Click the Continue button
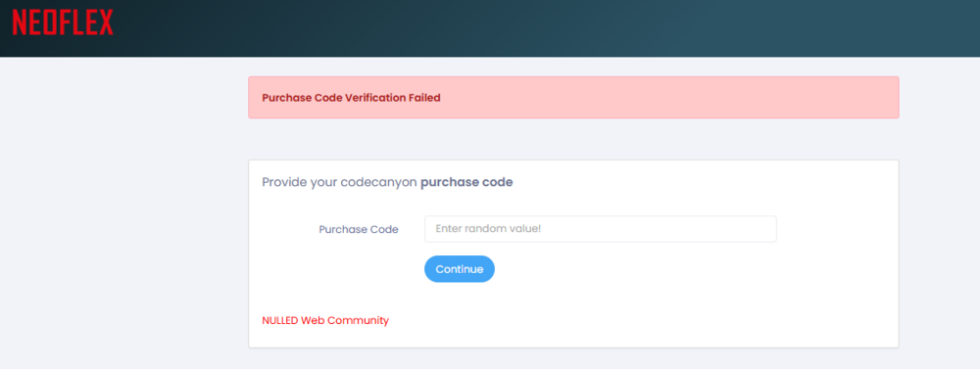This screenshot has height=369, width=980. pos(460,269)
